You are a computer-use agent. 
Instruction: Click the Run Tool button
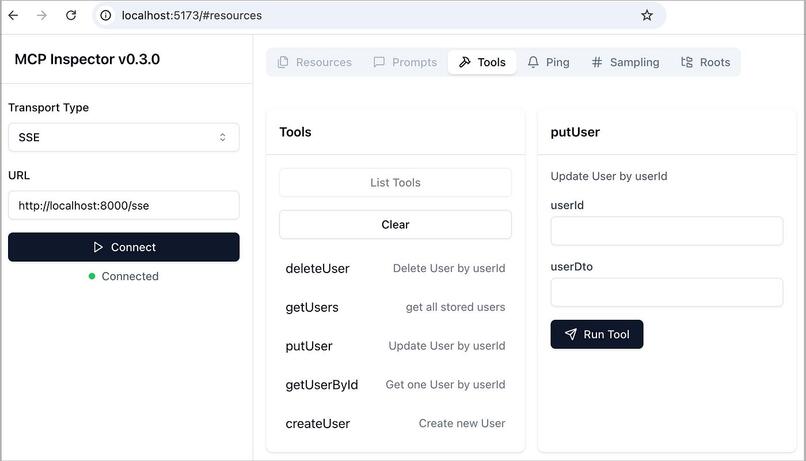coord(597,335)
